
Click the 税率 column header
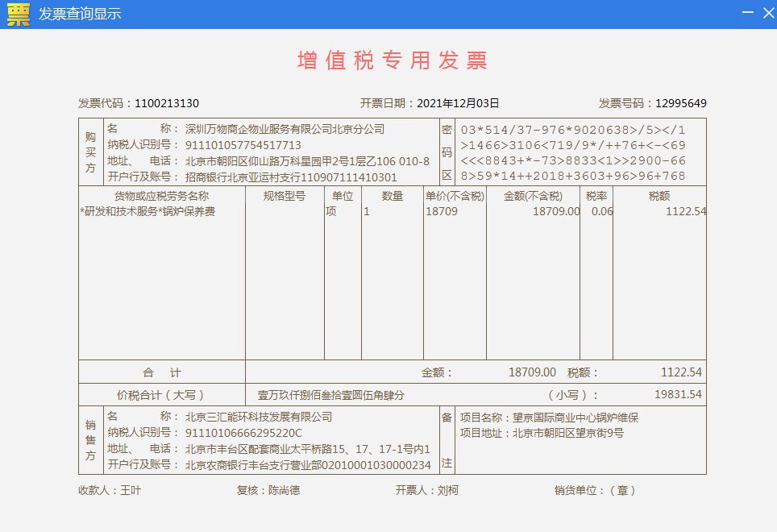click(596, 196)
